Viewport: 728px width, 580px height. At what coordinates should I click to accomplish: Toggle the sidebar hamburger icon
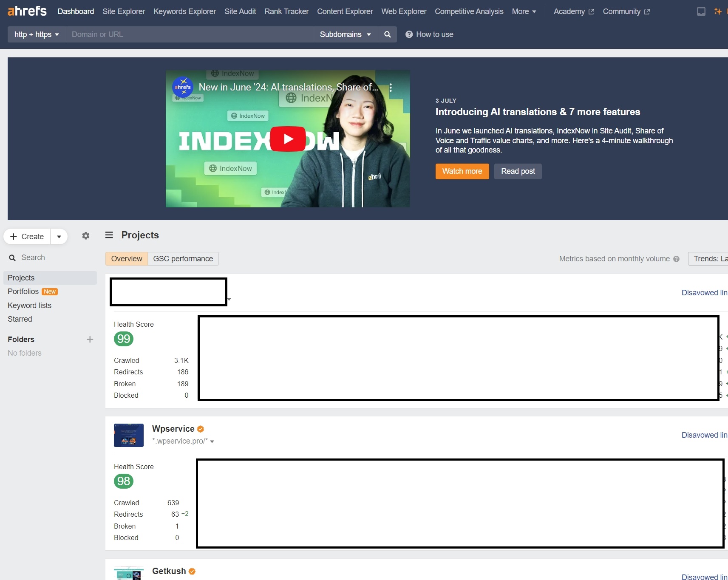(x=109, y=235)
